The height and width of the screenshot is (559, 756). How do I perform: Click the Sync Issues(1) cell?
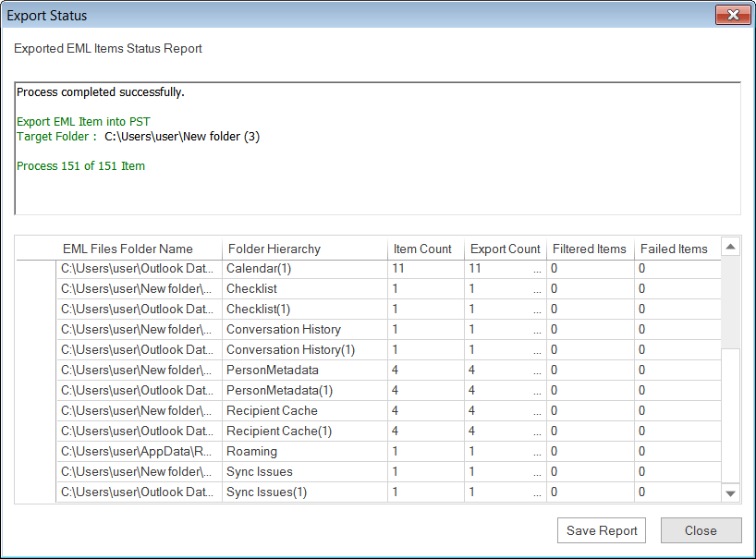[x=305, y=492]
